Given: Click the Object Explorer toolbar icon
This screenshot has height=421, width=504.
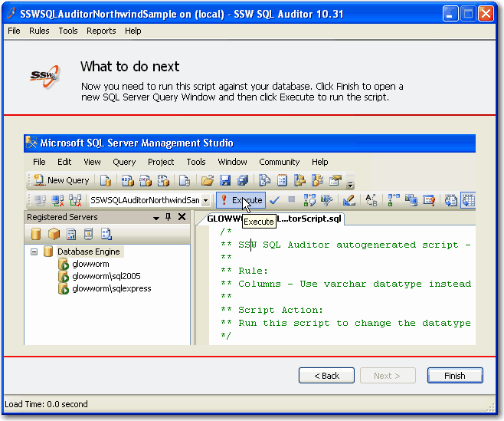Looking at the screenshot, I should tap(300, 180).
